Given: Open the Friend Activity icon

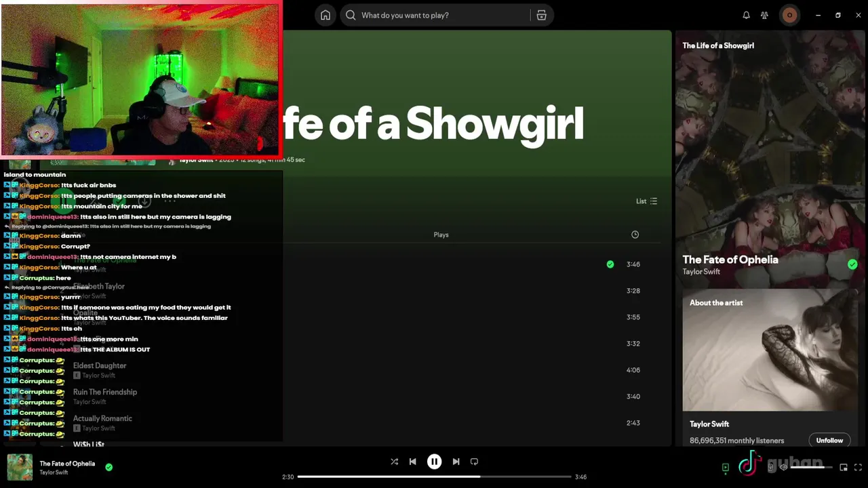Looking at the screenshot, I should (764, 15).
